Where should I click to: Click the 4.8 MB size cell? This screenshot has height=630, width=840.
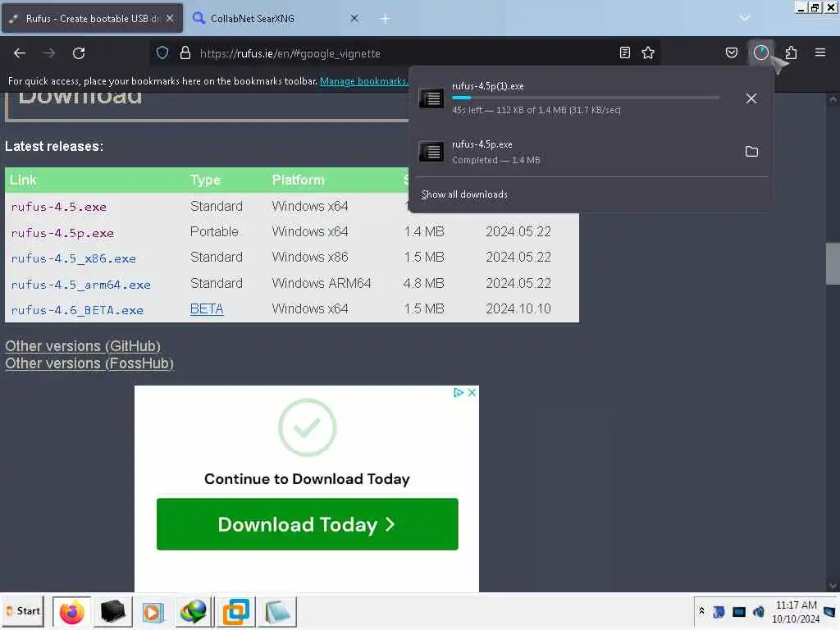[x=424, y=283]
